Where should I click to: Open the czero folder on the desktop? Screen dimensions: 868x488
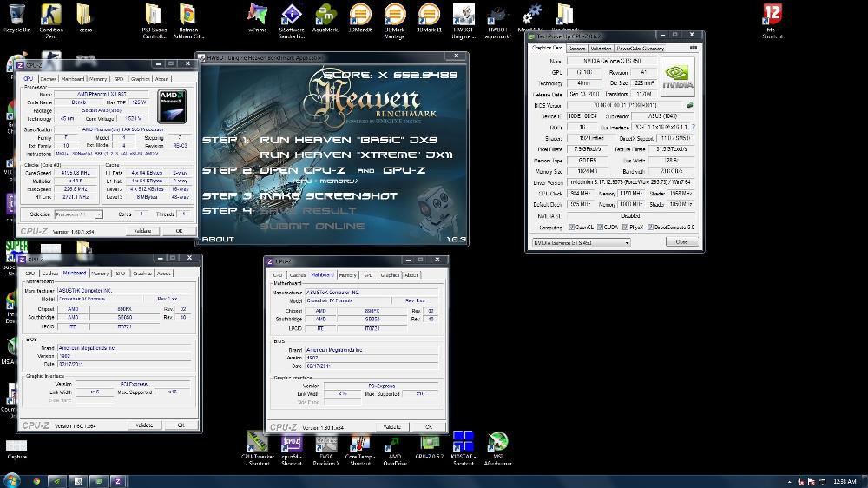(x=85, y=19)
